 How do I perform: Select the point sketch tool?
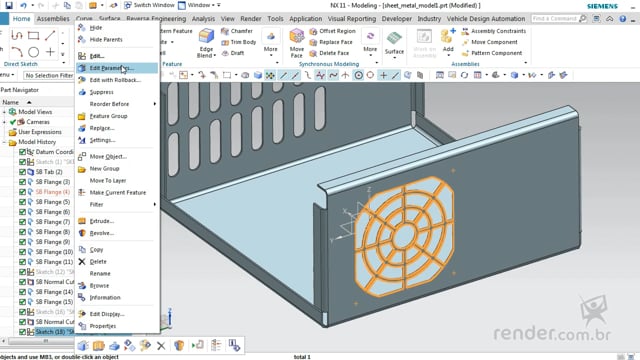(x=50, y=52)
